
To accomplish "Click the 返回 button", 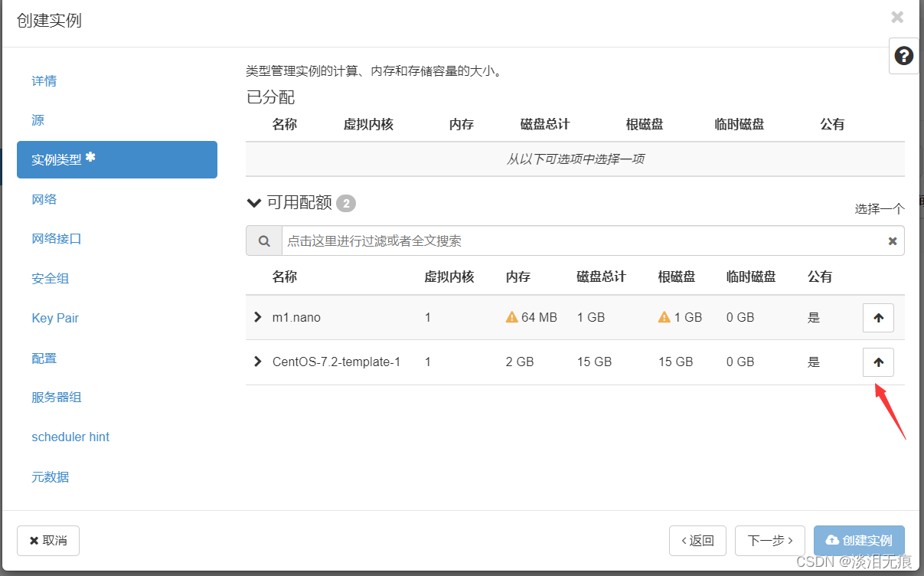I will tap(697, 541).
